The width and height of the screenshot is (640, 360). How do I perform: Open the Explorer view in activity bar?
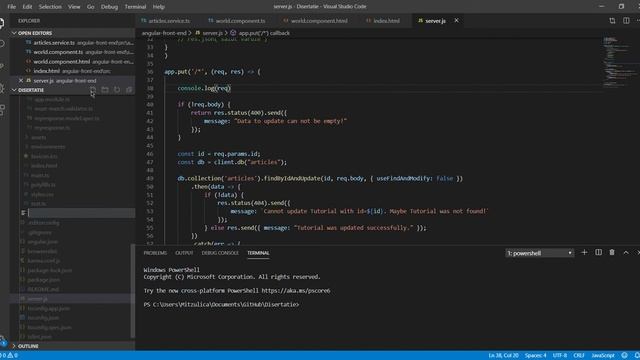pyautogui.click(x=2, y=23)
